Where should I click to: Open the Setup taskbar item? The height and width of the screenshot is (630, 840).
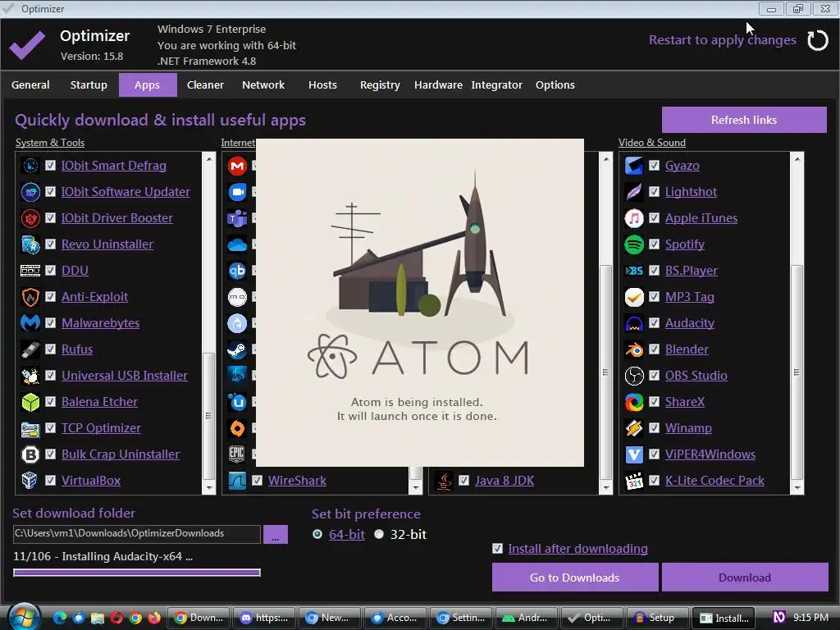pyautogui.click(x=655, y=618)
